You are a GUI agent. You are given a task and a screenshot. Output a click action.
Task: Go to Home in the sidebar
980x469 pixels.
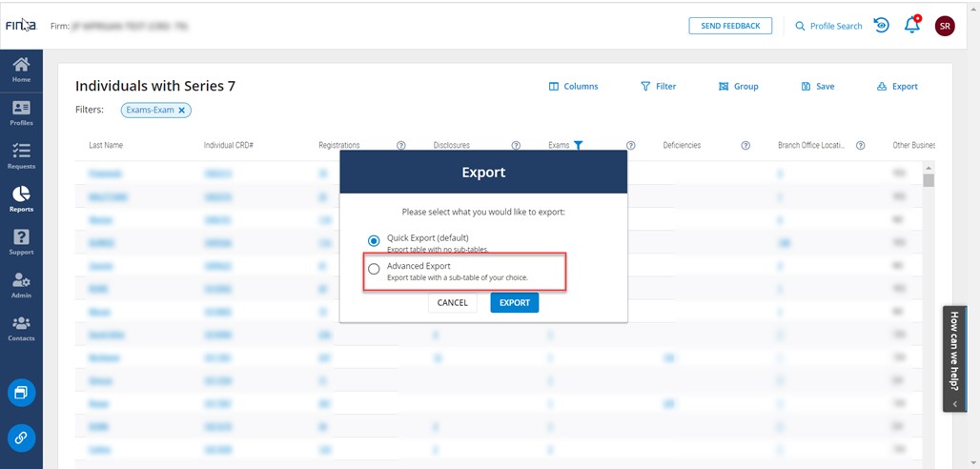coord(21,70)
